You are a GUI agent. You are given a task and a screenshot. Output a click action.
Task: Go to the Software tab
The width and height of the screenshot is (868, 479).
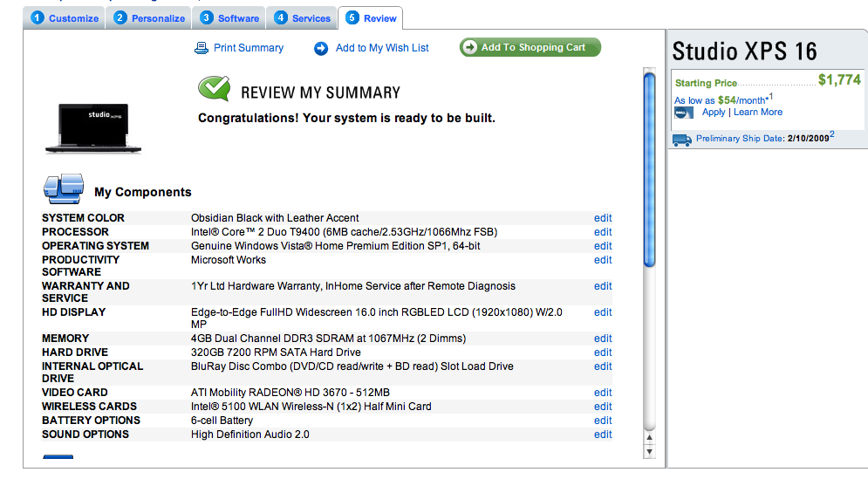(229, 18)
